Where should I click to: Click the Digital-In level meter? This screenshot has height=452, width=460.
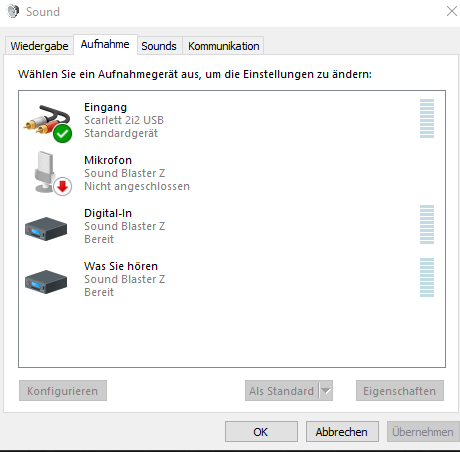(x=427, y=224)
